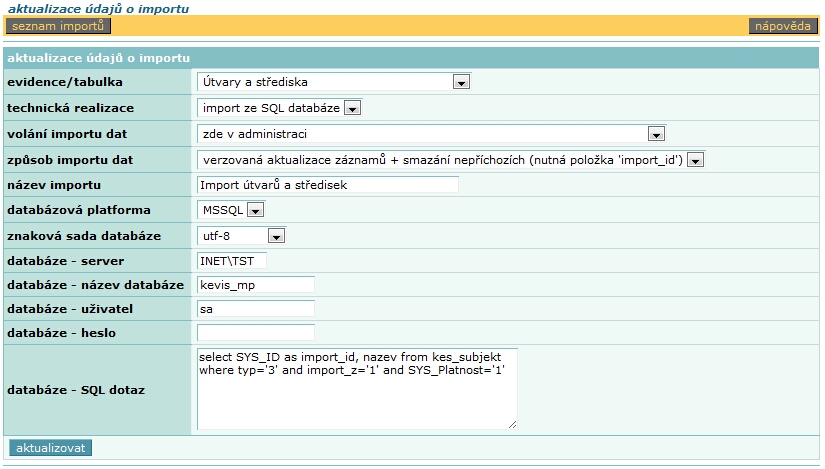Click inside the SQL dotaz textarea
825x469 pixels.
[357, 389]
